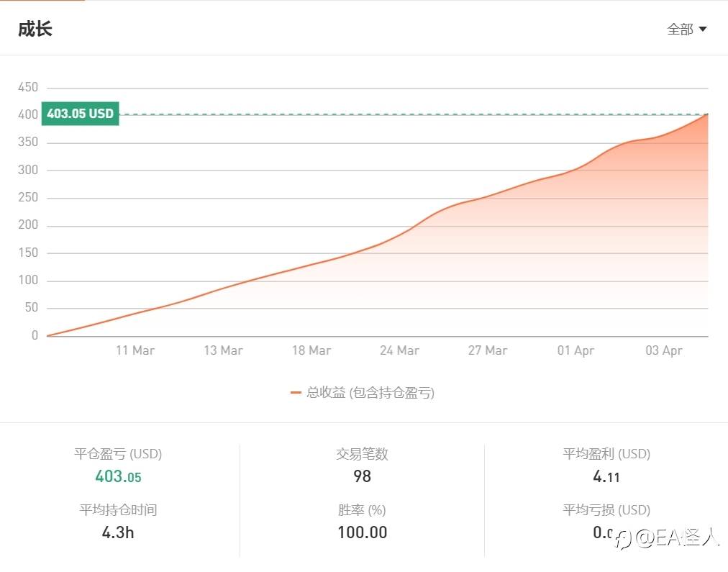Image resolution: width=728 pixels, height=572 pixels.
Task: Select the 03 Apr date on the axis
Action: [663, 350]
